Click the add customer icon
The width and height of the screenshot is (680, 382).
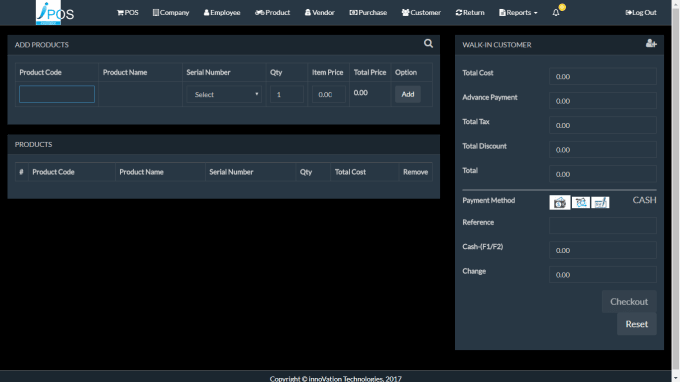651,43
